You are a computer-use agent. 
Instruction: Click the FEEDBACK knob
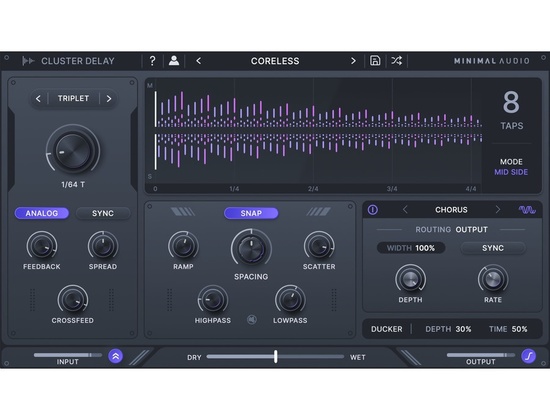[42, 246]
